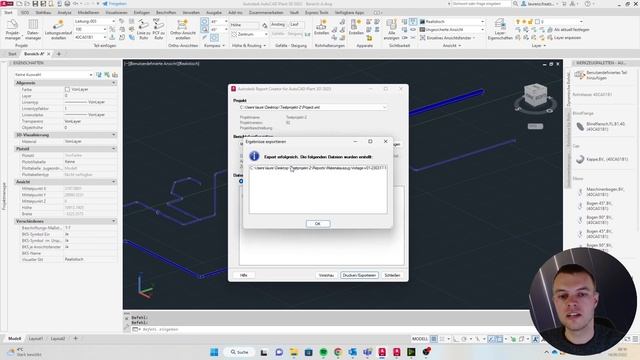This screenshot has height=360, width=640.
Task: Click Vorschau button in Report Creator
Action: pos(326,276)
